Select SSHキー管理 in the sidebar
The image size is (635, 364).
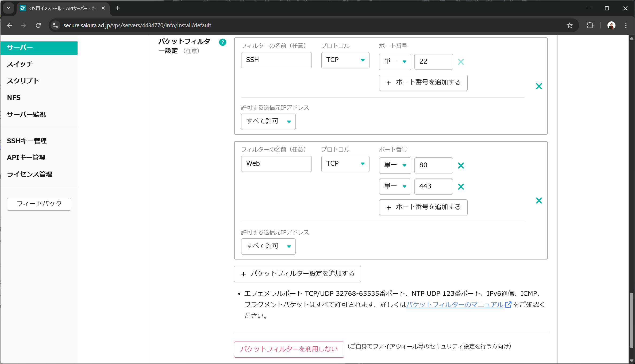pyautogui.click(x=27, y=141)
